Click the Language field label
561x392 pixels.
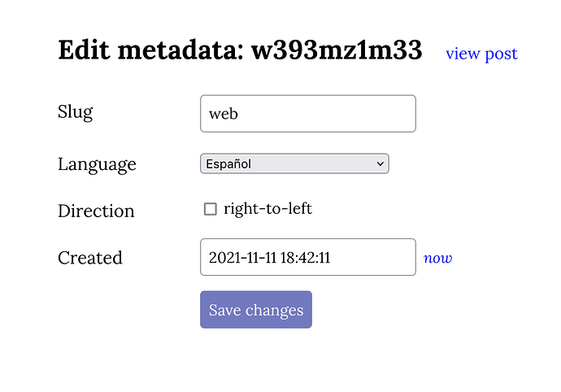97,163
